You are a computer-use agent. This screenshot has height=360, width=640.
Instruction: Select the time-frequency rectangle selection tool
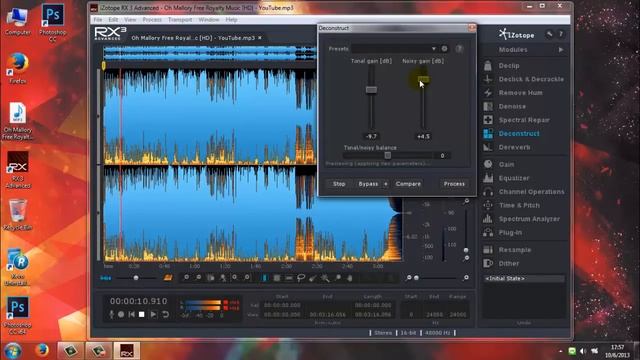(x=277, y=278)
